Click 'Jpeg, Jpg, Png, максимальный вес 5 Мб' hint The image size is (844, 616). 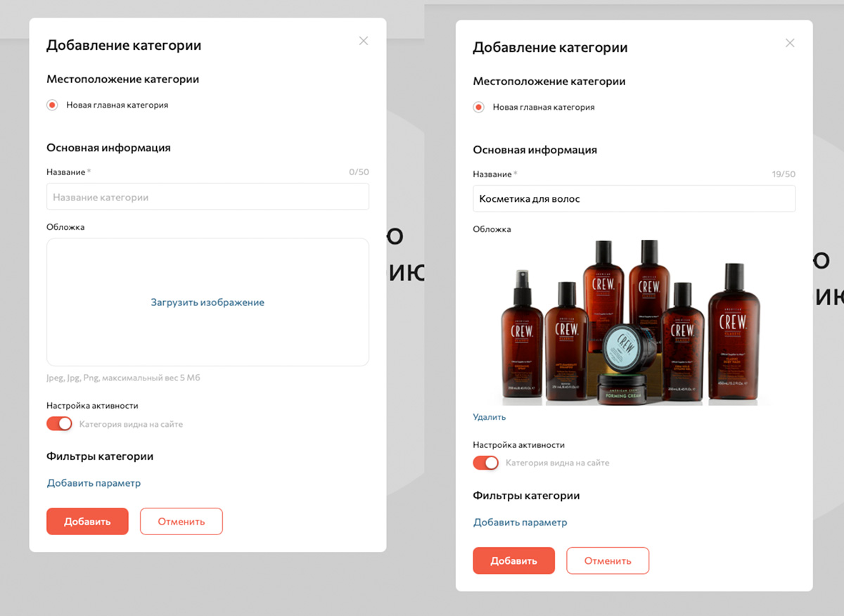(x=124, y=378)
